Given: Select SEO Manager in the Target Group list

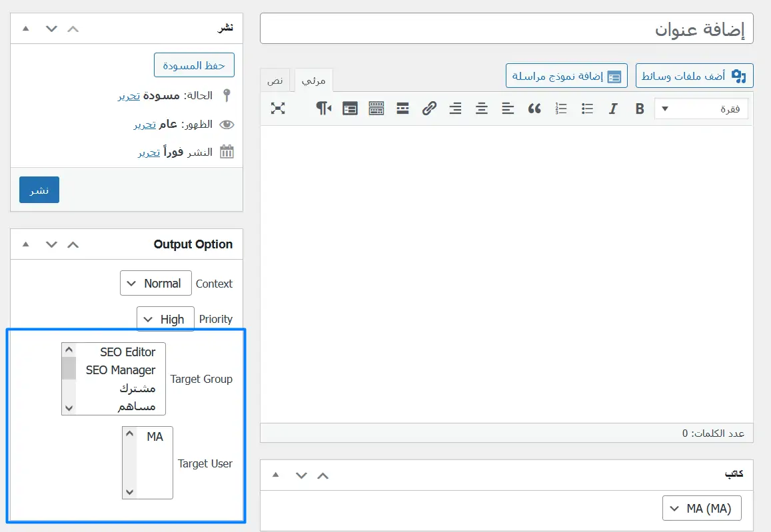Looking at the screenshot, I should coord(121,370).
